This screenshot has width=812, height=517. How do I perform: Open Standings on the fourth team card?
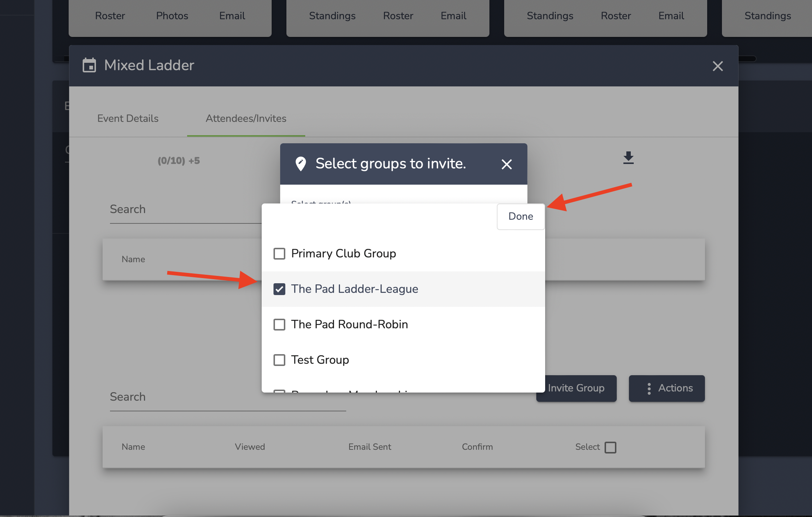(x=768, y=16)
